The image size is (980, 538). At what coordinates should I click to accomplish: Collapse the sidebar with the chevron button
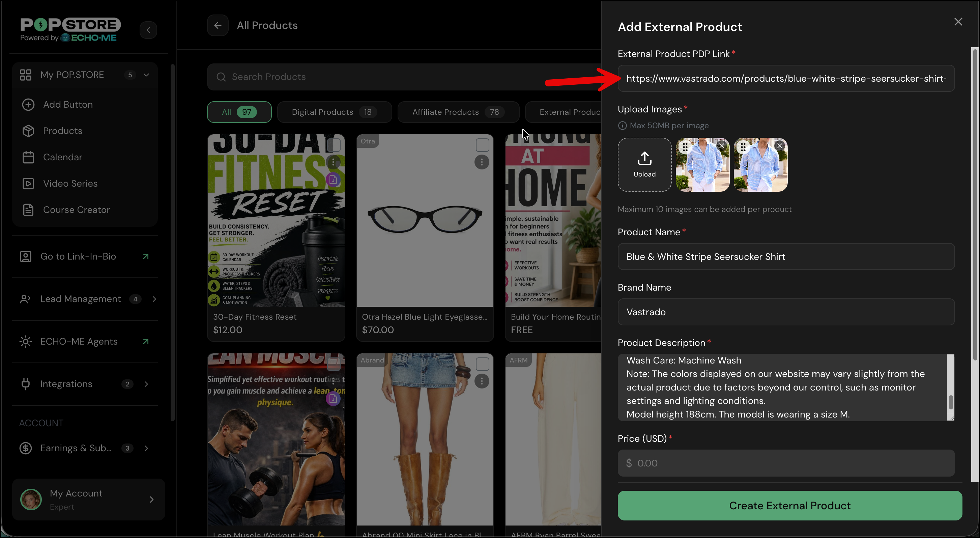coord(148,30)
